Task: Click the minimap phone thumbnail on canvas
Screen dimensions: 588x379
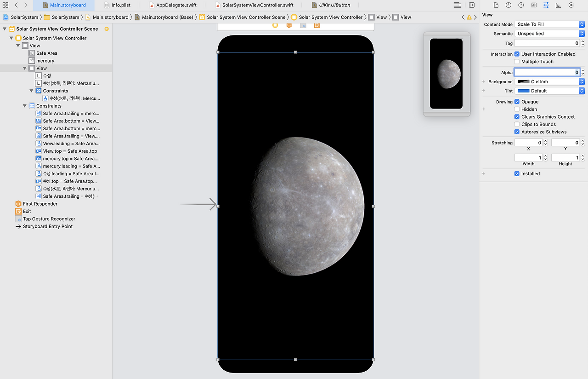Action: (446, 74)
